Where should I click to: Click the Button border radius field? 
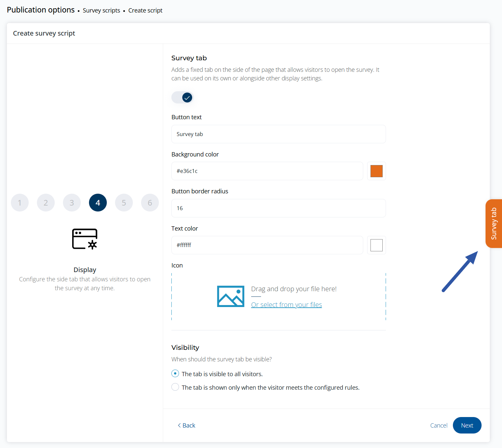(x=279, y=208)
